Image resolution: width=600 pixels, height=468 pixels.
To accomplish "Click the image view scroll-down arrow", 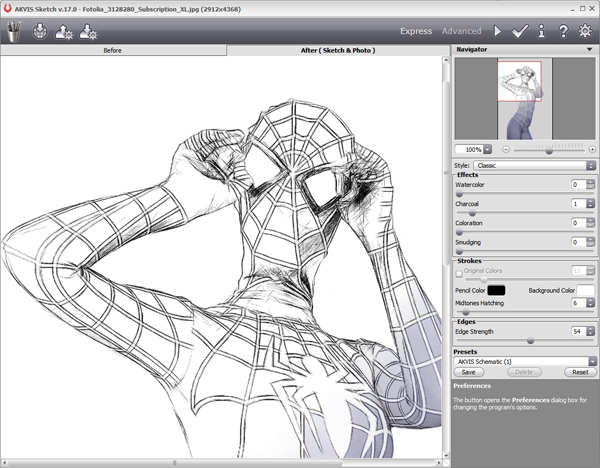I will [446, 455].
